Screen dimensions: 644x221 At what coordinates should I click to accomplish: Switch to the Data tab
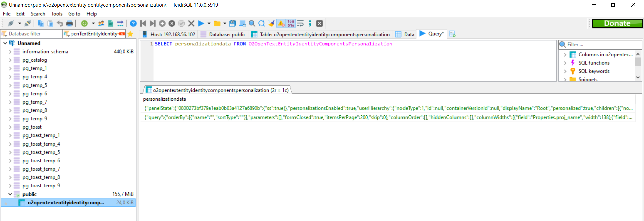[x=405, y=34]
